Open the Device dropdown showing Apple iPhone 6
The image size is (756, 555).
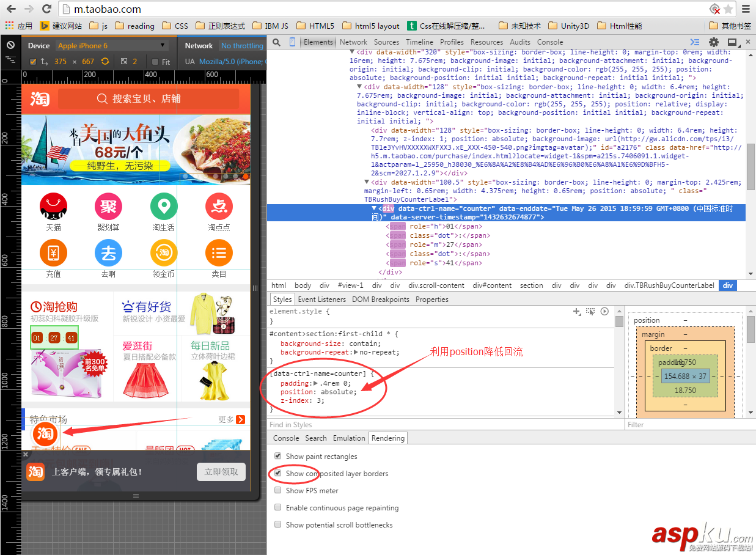tap(112, 45)
